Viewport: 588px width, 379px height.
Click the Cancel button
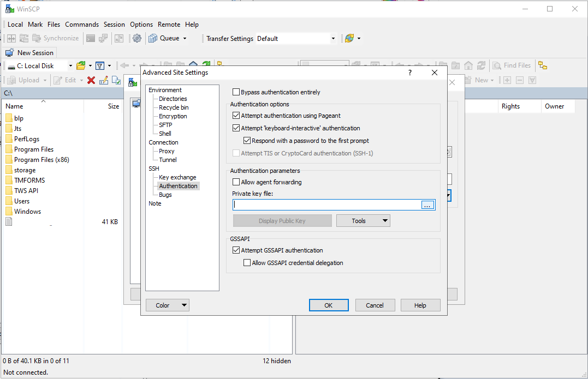tap(375, 305)
